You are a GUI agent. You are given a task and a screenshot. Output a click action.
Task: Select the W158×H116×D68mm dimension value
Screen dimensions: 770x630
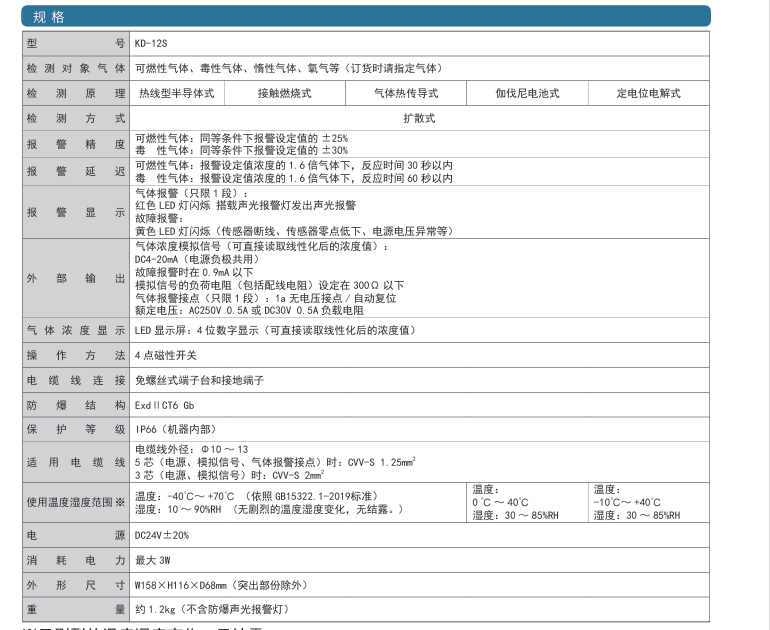coord(221,585)
